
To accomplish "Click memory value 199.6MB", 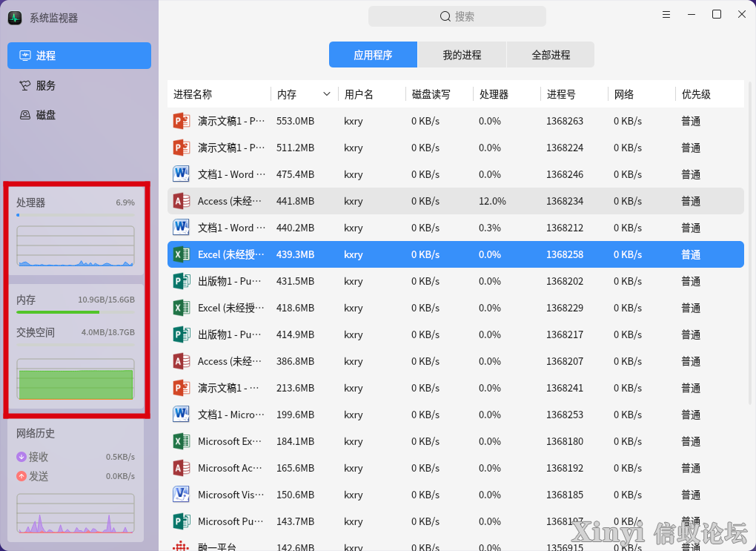I will point(295,415).
